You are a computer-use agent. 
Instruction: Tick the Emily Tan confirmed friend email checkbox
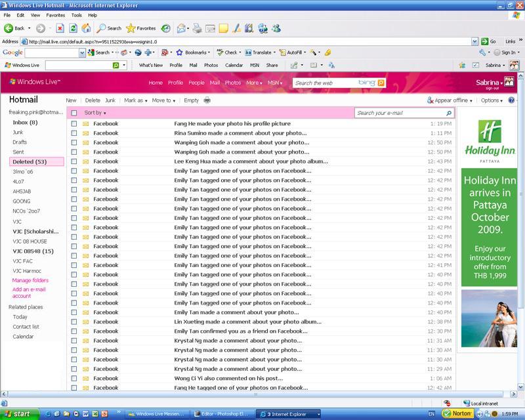click(74, 331)
